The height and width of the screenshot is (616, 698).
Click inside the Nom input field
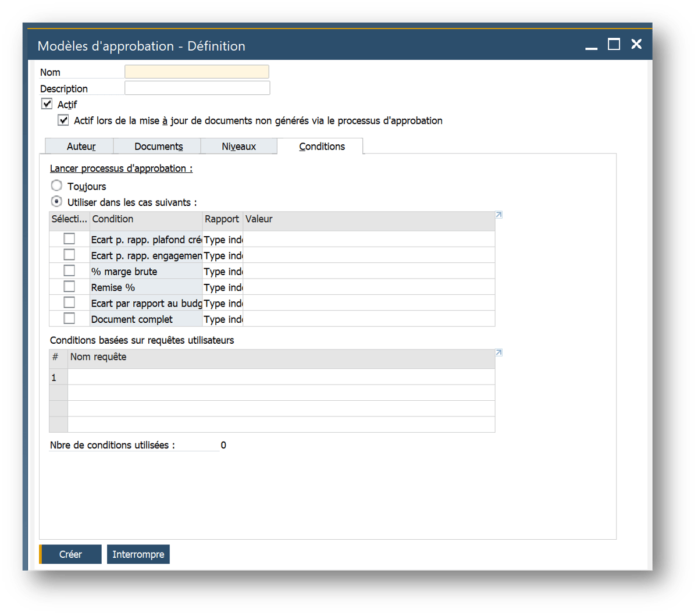196,71
